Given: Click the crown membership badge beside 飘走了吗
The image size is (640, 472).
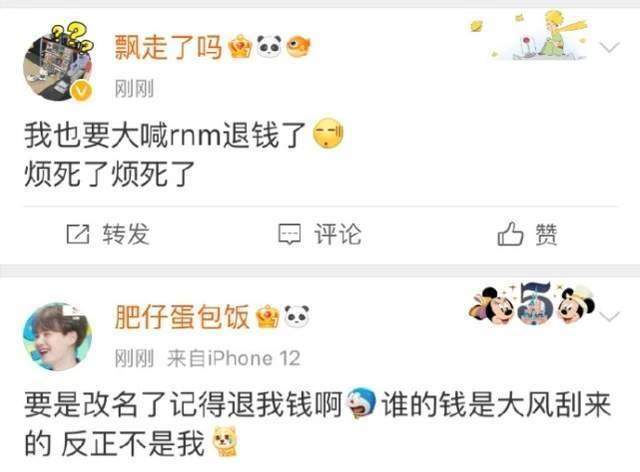Looking at the screenshot, I should point(240,47).
